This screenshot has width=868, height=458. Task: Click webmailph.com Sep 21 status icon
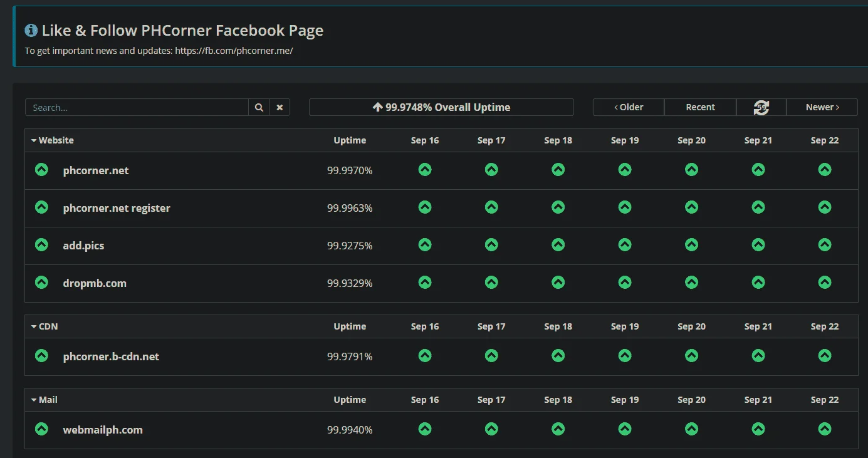758,429
